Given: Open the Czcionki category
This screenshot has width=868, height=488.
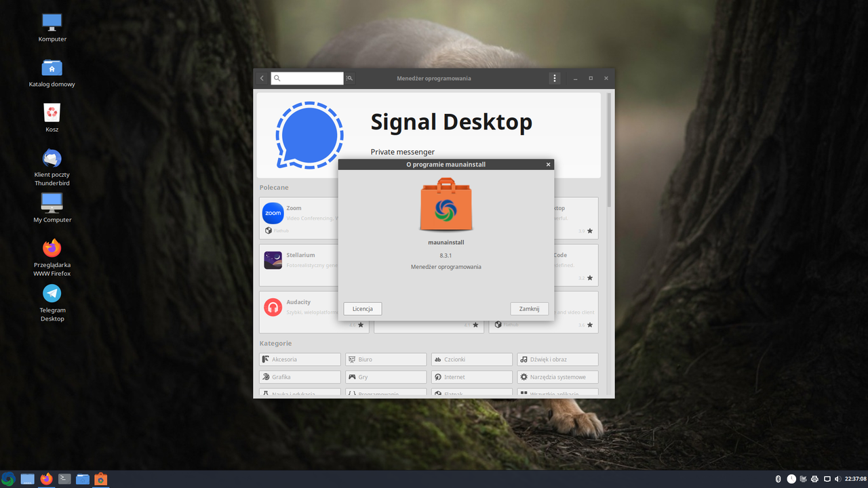Looking at the screenshot, I should pos(472,359).
